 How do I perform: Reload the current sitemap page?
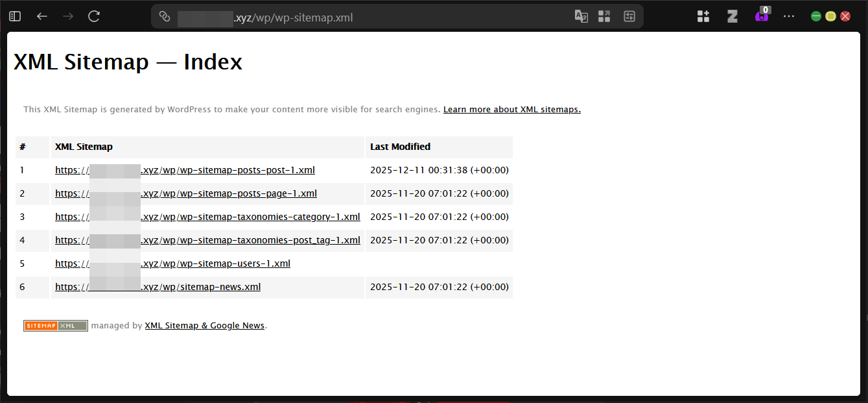(93, 16)
